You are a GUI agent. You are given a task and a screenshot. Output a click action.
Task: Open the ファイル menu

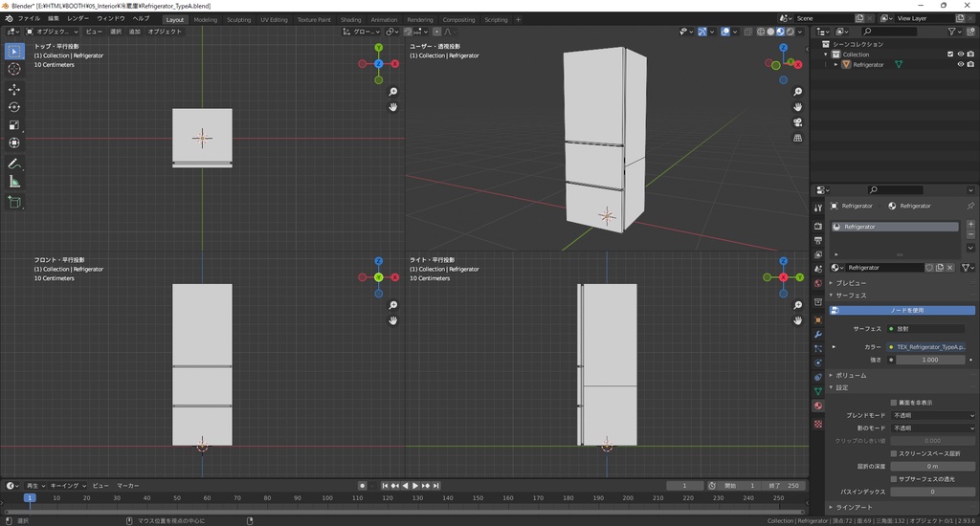coord(29,18)
